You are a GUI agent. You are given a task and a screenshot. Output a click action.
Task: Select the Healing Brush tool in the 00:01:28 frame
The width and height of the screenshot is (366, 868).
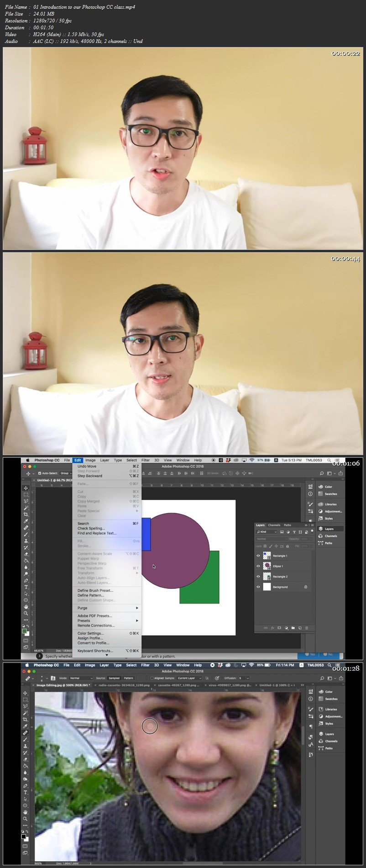(25, 733)
